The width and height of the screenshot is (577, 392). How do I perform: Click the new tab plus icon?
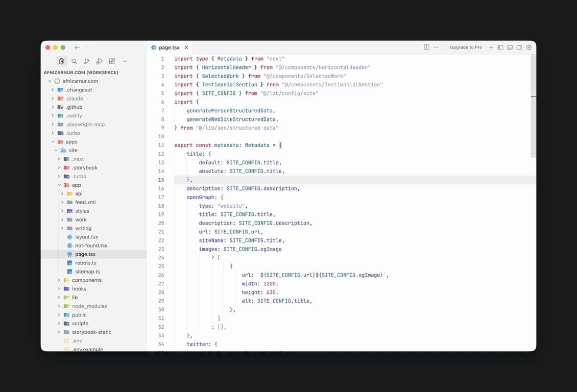point(491,46)
